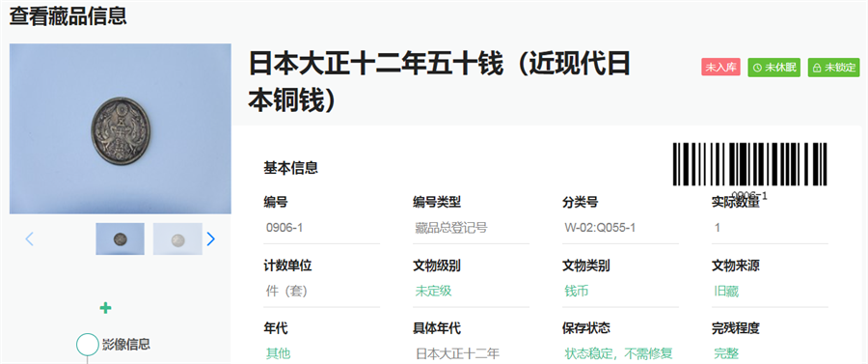
Task: Select the first dark coin thumbnail
Action: 121,238
